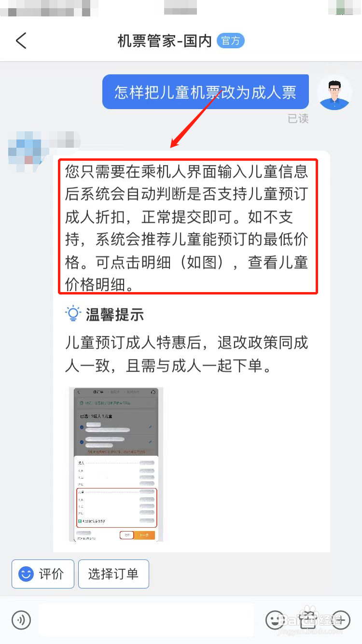
Task: Tap the voice input microphone icon
Action: 21,619
